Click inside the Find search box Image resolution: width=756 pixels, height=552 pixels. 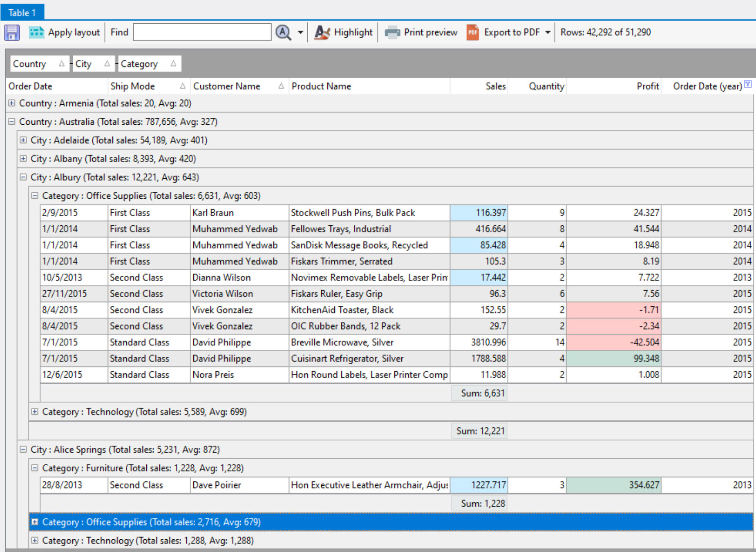pos(202,32)
